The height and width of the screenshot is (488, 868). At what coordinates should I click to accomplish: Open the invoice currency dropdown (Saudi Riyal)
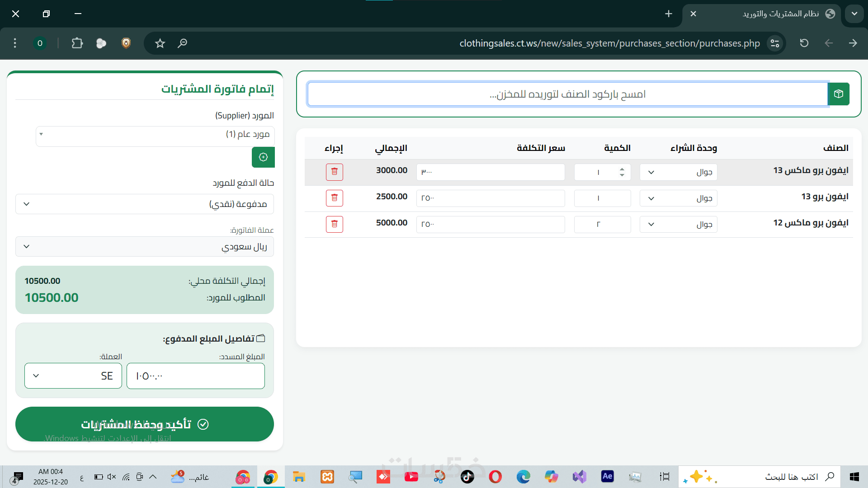pos(145,247)
